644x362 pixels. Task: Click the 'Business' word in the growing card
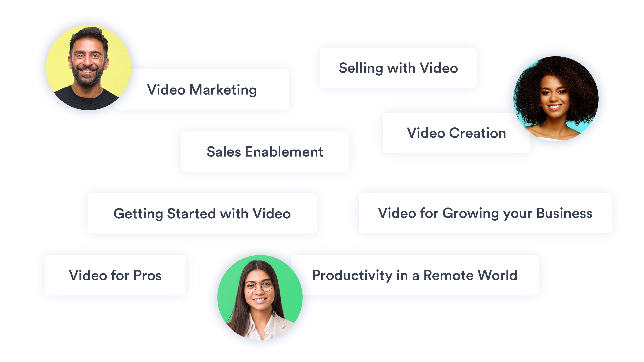point(565,213)
